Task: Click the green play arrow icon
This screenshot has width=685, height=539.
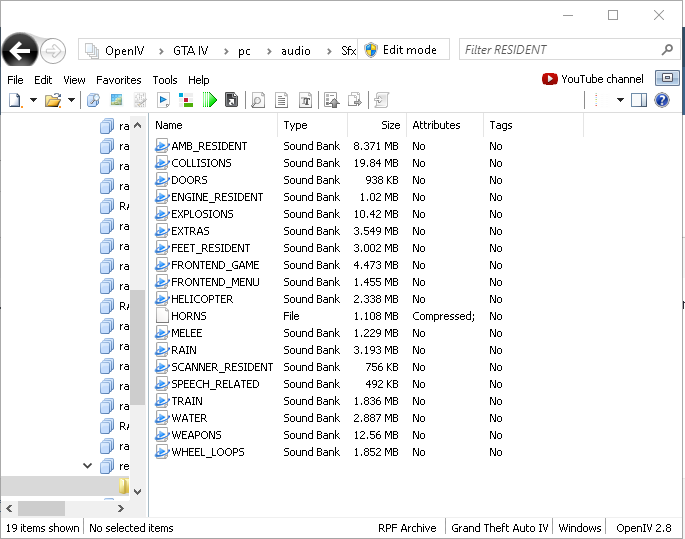Action: [209, 100]
